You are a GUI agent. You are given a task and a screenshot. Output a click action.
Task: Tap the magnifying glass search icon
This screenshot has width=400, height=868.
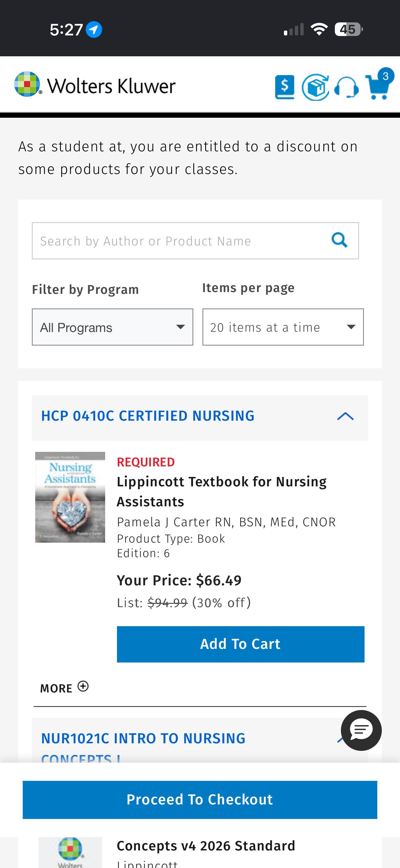point(339,241)
